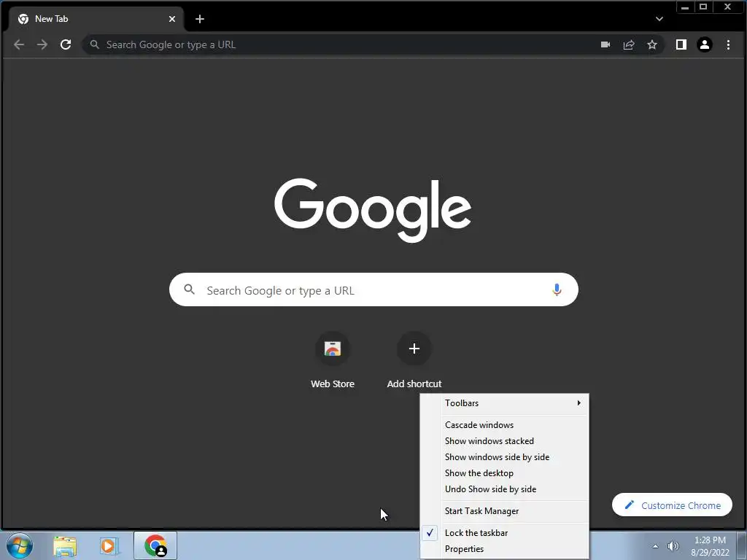Choose Show windows side by side

(505, 457)
